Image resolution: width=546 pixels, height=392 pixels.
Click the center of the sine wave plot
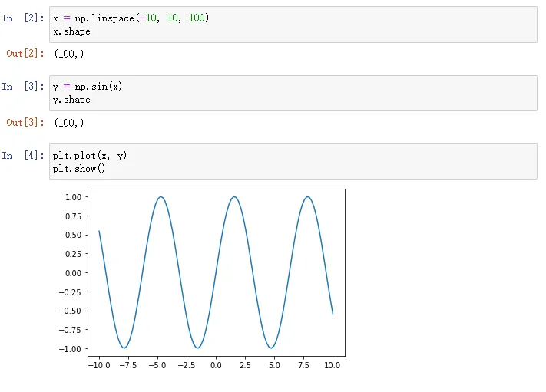coord(216,272)
